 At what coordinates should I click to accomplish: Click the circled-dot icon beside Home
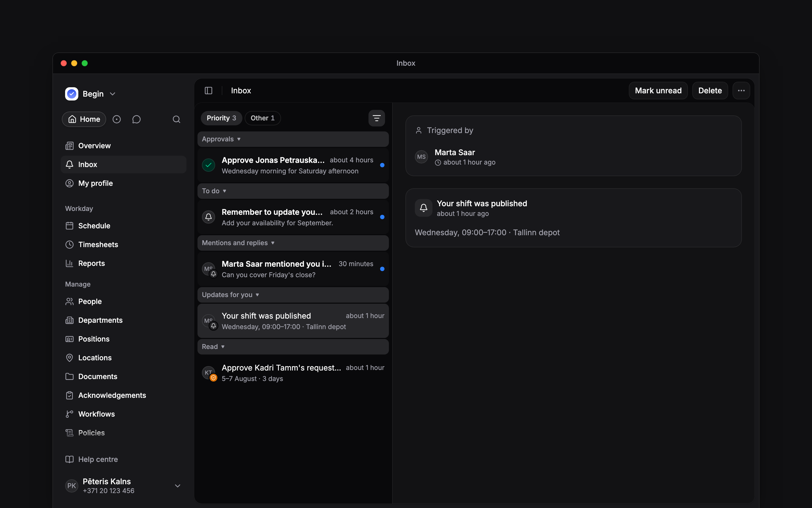[116, 119]
